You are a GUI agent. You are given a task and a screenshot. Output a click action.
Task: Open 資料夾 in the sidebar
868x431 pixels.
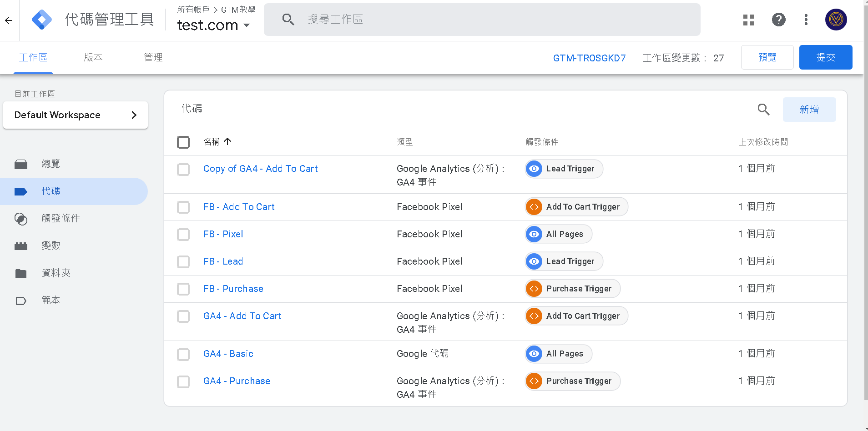74,273
